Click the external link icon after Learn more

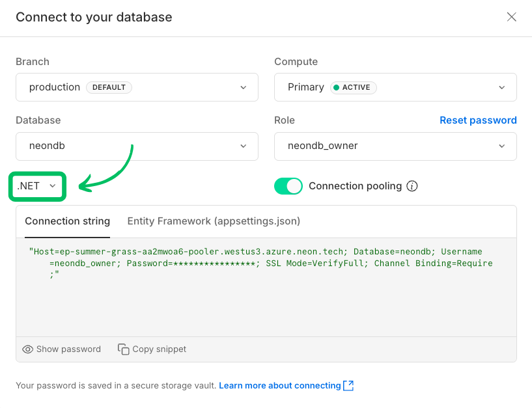348,385
